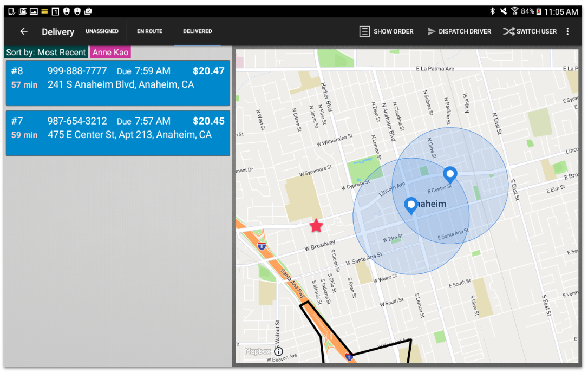This screenshot has height=373, width=588.
Task: Click the Mapbox logo link
Action: click(x=257, y=351)
